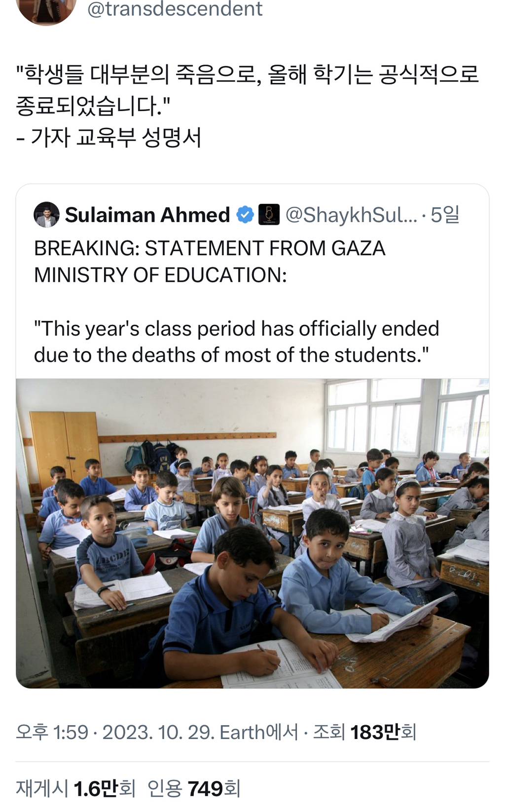Open the @ShaykhSul... handle link
This screenshot has height=812, width=505.
(x=351, y=215)
